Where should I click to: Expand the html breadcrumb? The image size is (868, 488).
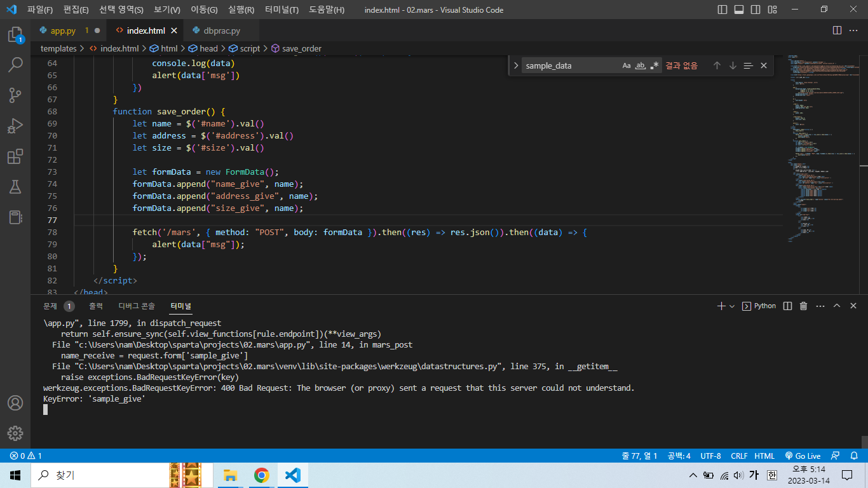coord(163,48)
